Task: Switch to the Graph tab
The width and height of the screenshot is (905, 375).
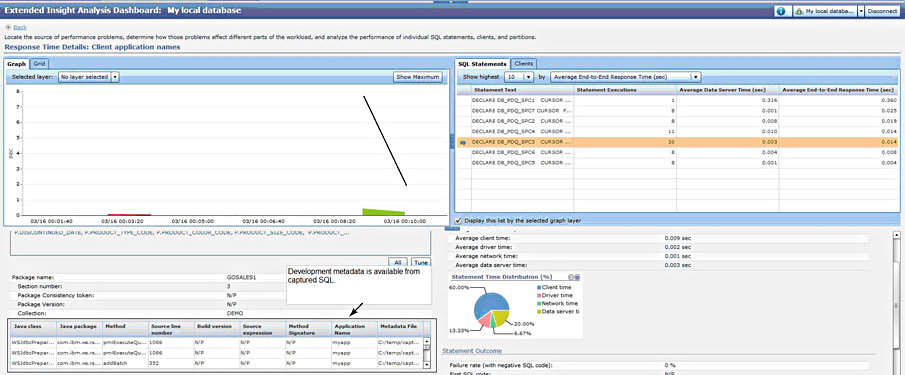Action: point(17,63)
